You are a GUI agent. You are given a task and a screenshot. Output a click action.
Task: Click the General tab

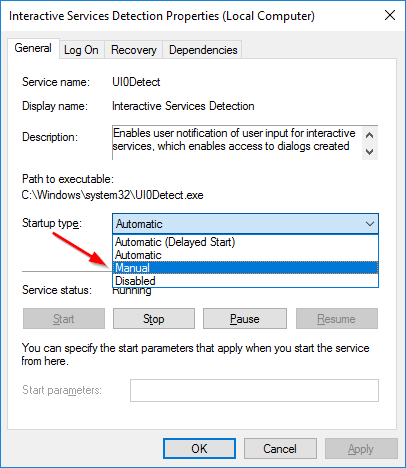[33, 48]
